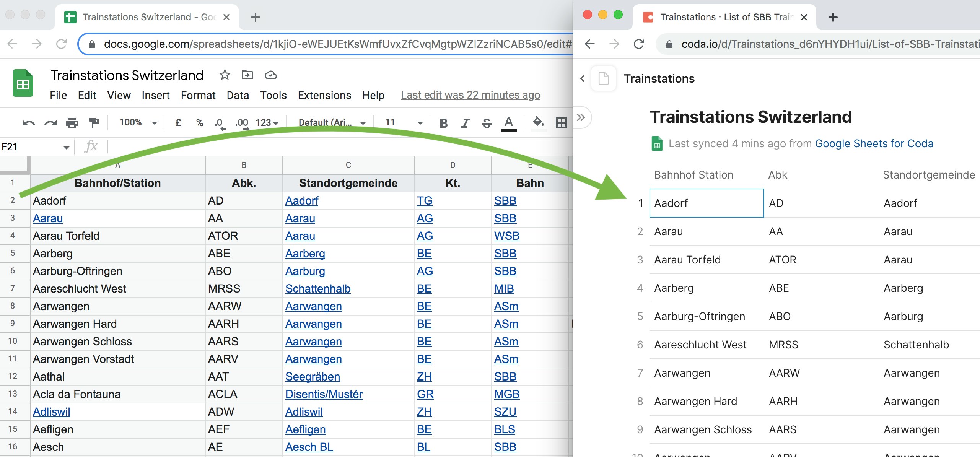Format selection as percent
This screenshot has width=980, height=457.
pyautogui.click(x=199, y=122)
